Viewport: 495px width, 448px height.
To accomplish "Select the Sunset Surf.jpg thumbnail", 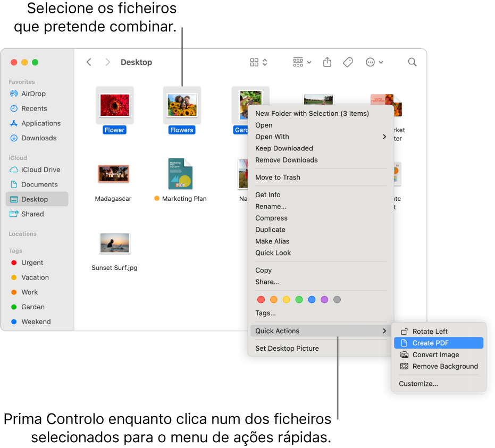I will click(x=115, y=243).
